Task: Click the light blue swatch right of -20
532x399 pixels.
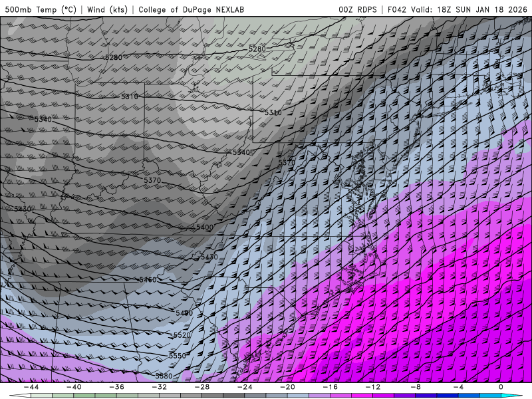Action: pos(298,396)
